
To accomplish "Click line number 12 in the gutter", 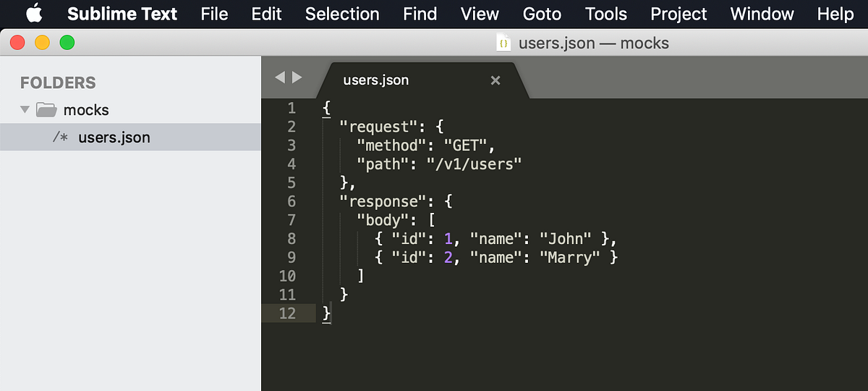I will pos(287,313).
